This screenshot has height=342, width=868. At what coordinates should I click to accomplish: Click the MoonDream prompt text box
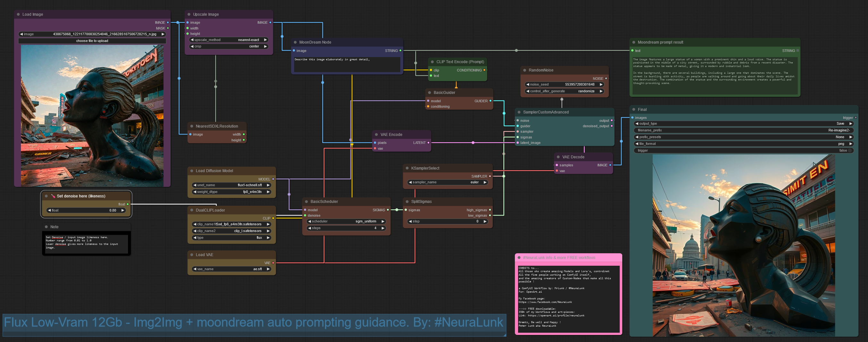(347, 64)
